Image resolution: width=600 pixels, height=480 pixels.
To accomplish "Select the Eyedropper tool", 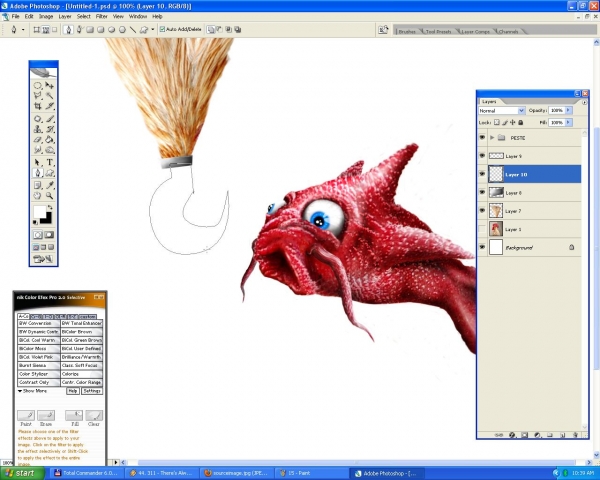I will (50, 186).
